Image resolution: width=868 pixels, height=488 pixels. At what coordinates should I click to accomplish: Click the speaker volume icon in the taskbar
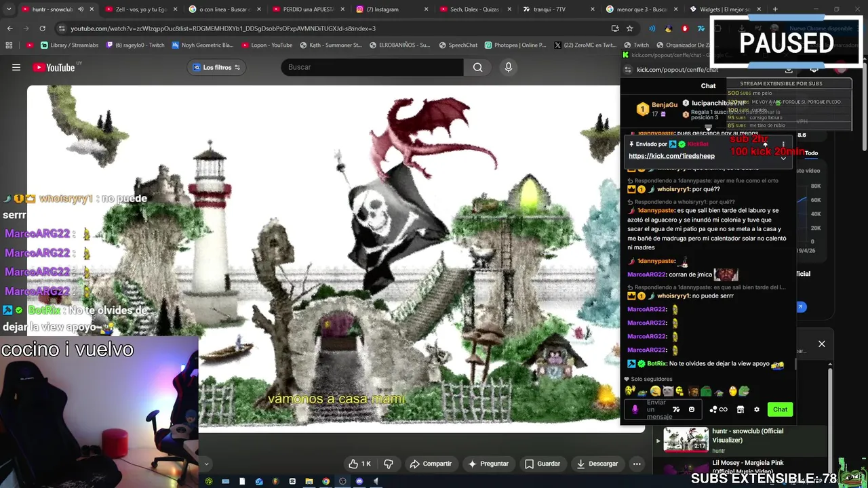tap(376, 481)
